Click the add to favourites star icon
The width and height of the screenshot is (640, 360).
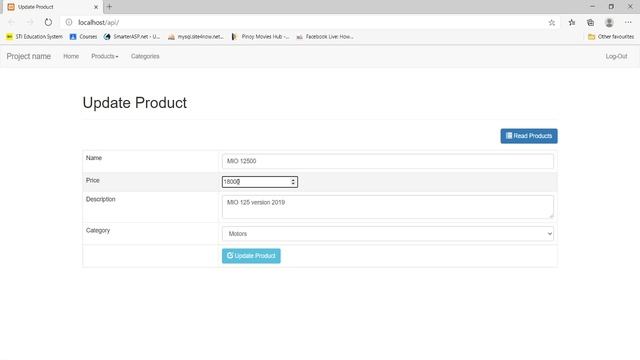(x=551, y=22)
